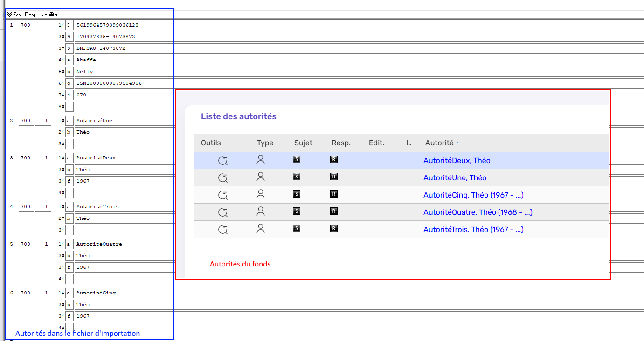Image resolution: width=644 pixels, height=341 pixels.
Task: Select the 700 tag box of row 3
Action: tap(26, 157)
